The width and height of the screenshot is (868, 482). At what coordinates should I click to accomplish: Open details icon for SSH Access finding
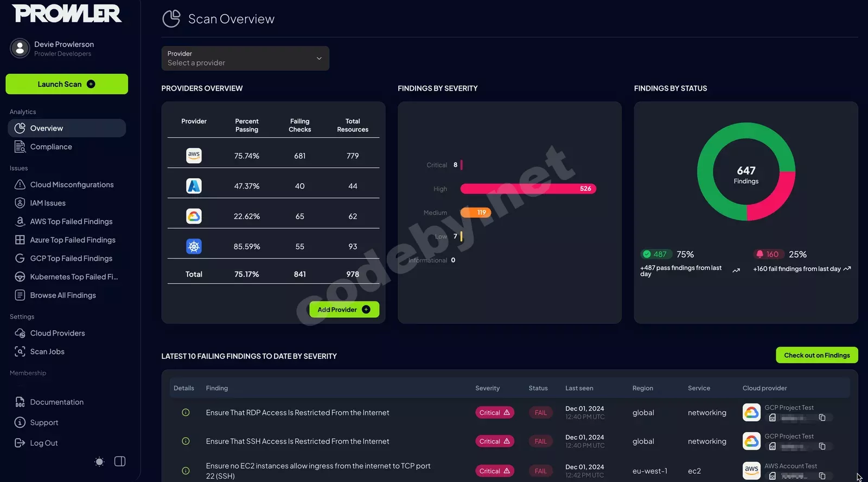[186, 441]
